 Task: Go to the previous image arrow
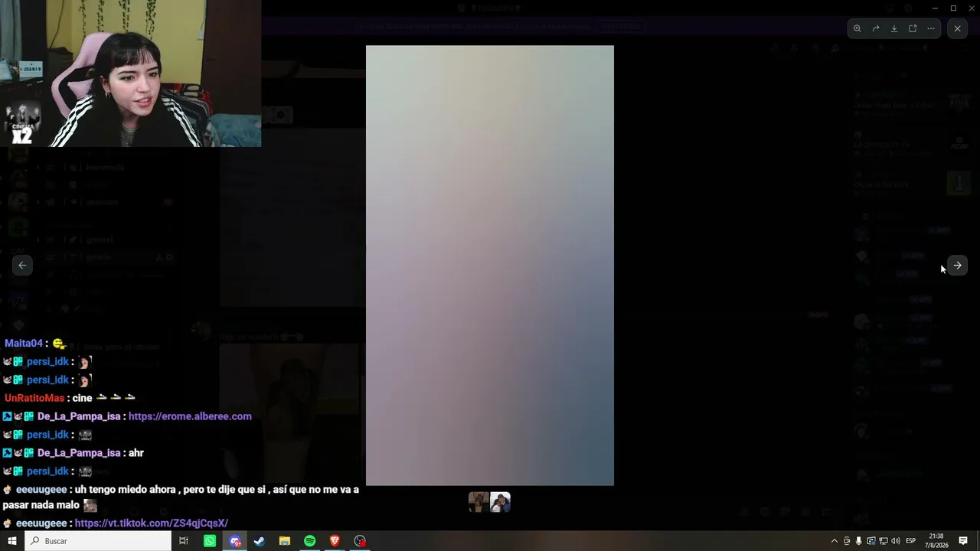point(22,266)
